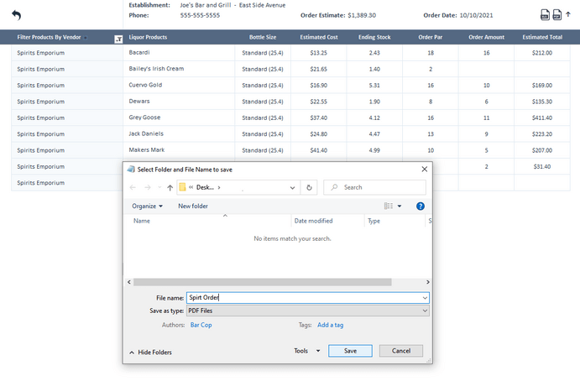Click the back arrow icon
This screenshot has width=580, height=392.
point(16,15)
